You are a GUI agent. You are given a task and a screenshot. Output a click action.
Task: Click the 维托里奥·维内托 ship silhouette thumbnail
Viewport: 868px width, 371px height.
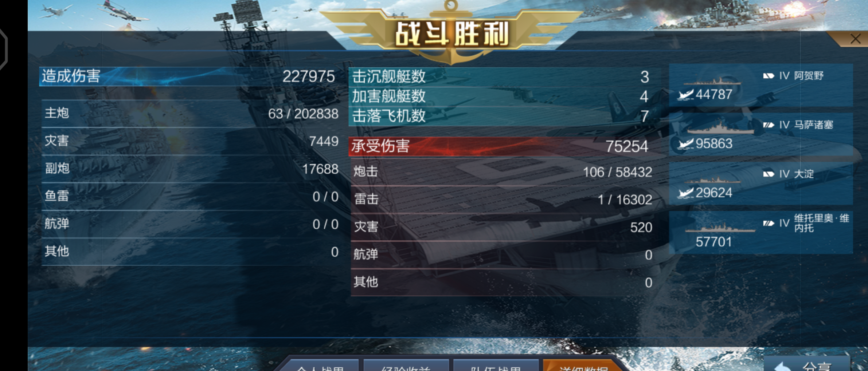tap(720, 228)
